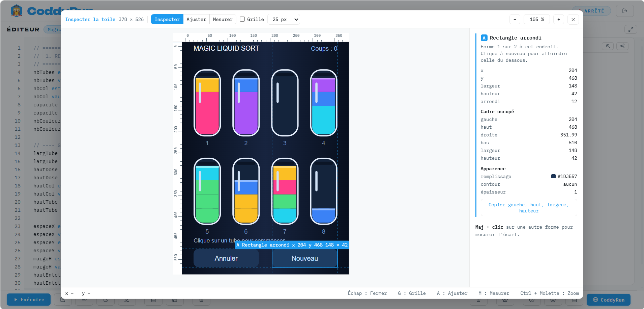The height and width of the screenshot is (309, 644).
Task: Click the CoddyRun globe button
Action: click(608, 300)
